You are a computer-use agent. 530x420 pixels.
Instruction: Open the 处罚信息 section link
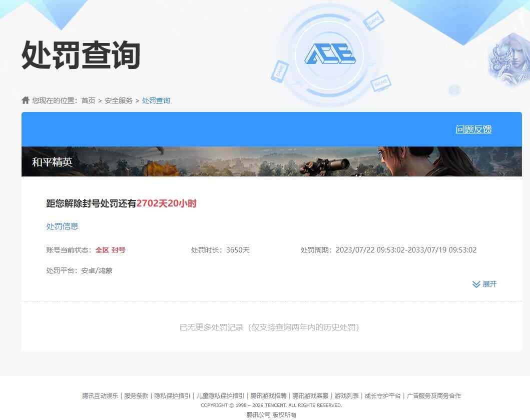pyautogui.click(x=62, y=226)
